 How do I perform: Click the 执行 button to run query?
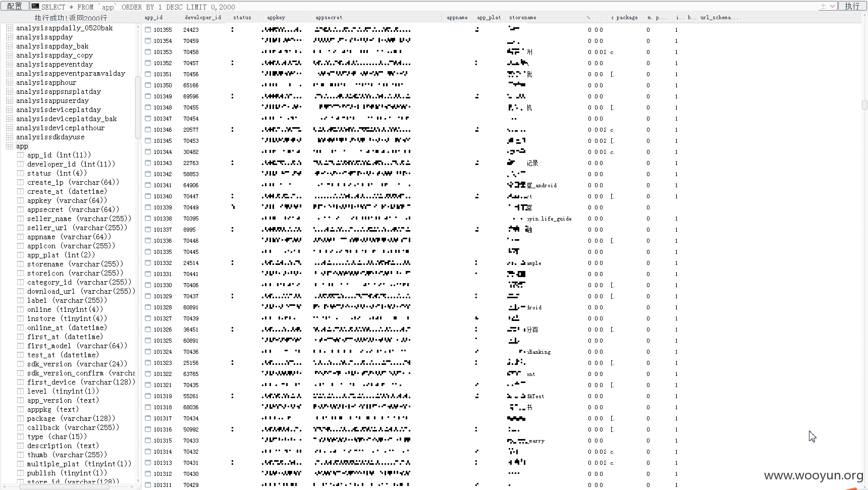click(x=852, y=6)
